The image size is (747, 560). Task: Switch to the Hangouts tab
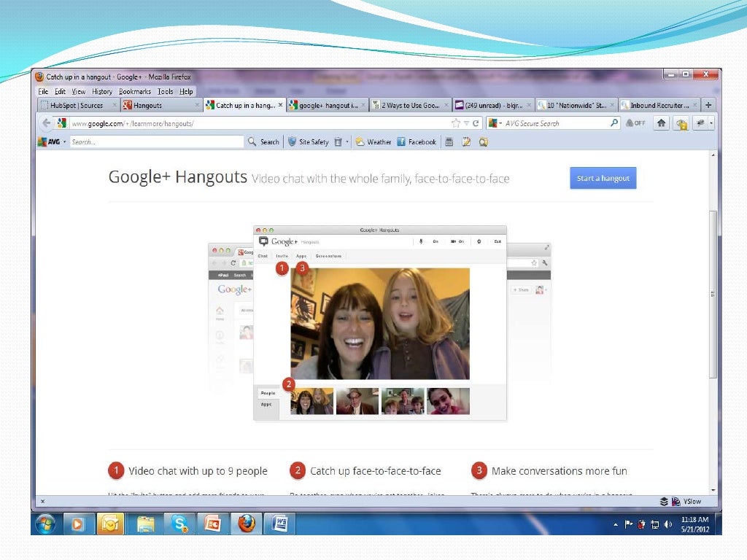161,105
